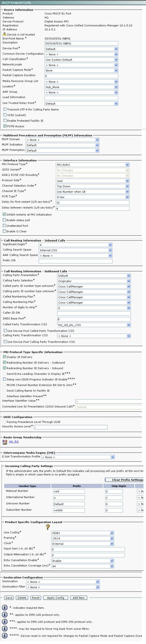Click Delay for first restart field
The height and width of the screenshot is (644, 146).
tap(93, 203)
